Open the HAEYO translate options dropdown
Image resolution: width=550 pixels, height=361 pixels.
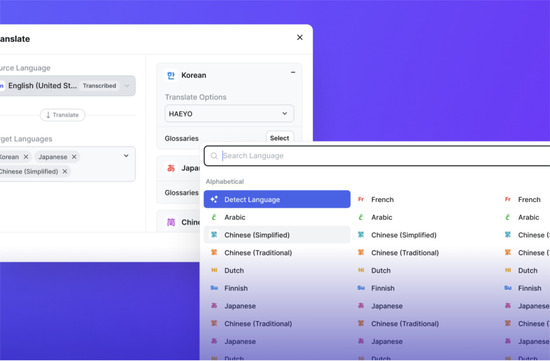point(229,114)
